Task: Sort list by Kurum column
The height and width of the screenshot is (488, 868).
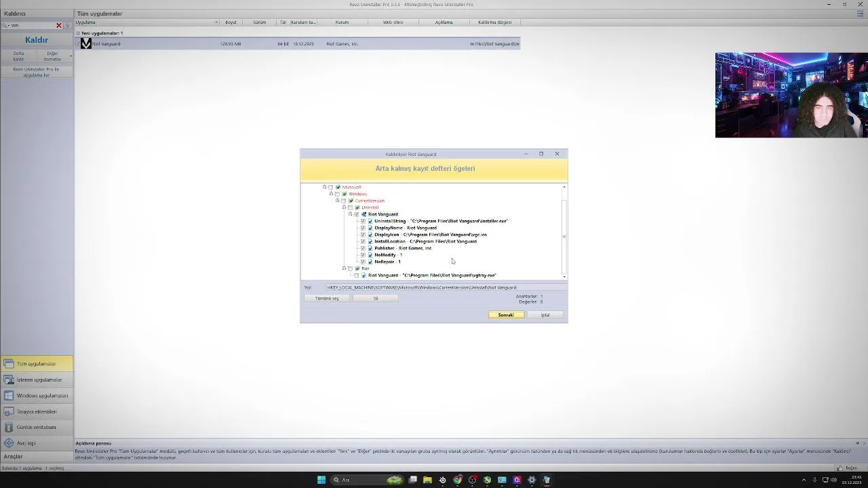Action: pyautogui.click(x=342, y=22)
